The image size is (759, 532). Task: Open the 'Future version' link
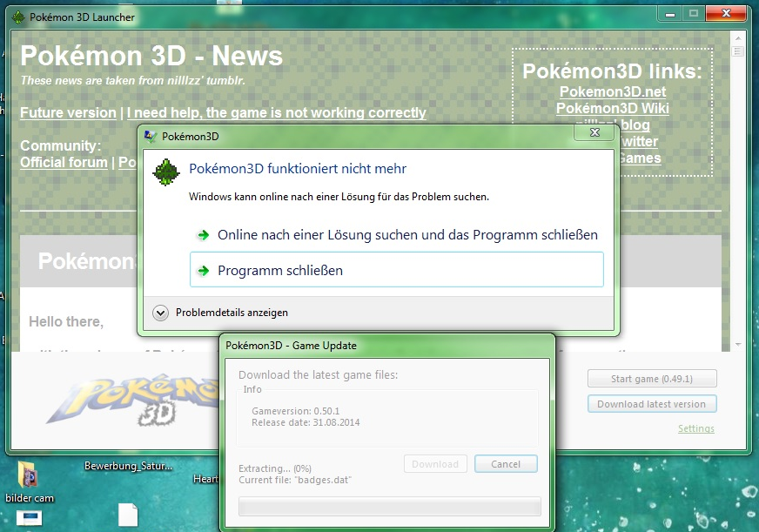point(68,113)
